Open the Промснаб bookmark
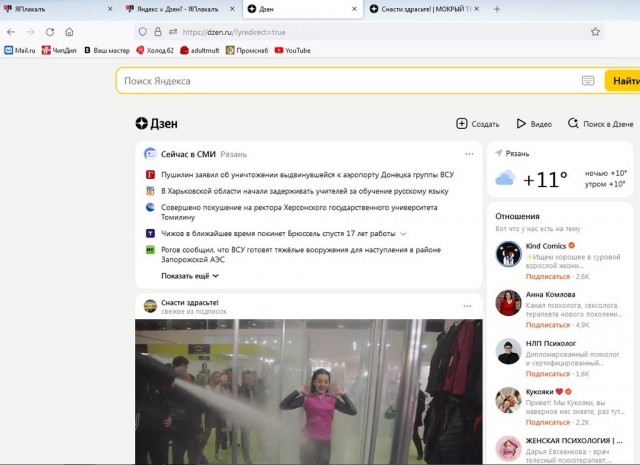Screen dimensions: 640x465 [x=247, y=50]
